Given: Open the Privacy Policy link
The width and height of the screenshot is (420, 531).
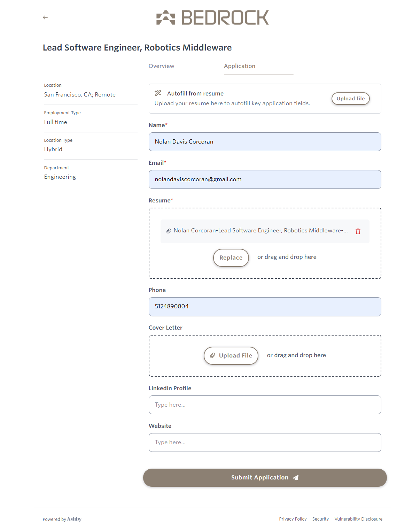Looking at the screenshot, I should click(293, 519).
